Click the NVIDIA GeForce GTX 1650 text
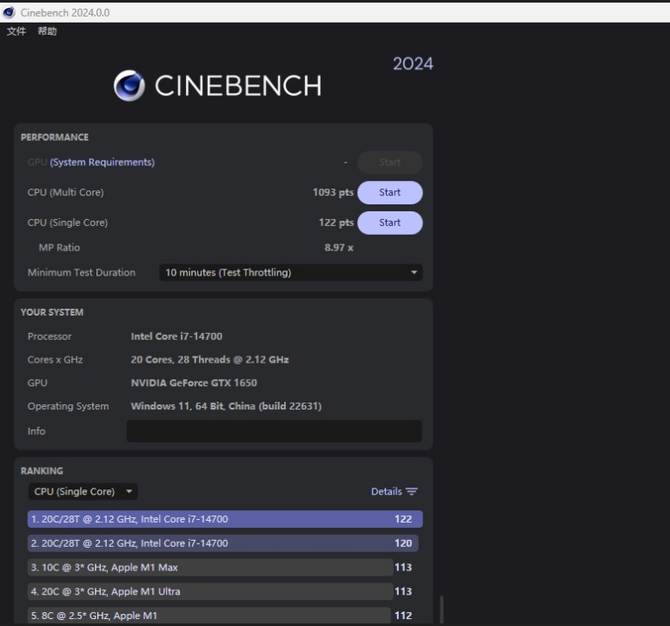Screen dimensions: 670x626 [x=194, y=383]
